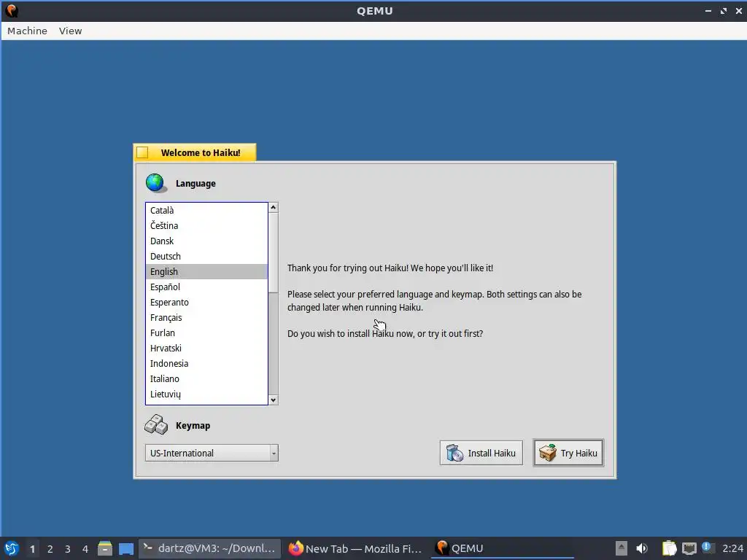Click the language list scrollbar thumb
747x560 pixels.
coord(273,252)
